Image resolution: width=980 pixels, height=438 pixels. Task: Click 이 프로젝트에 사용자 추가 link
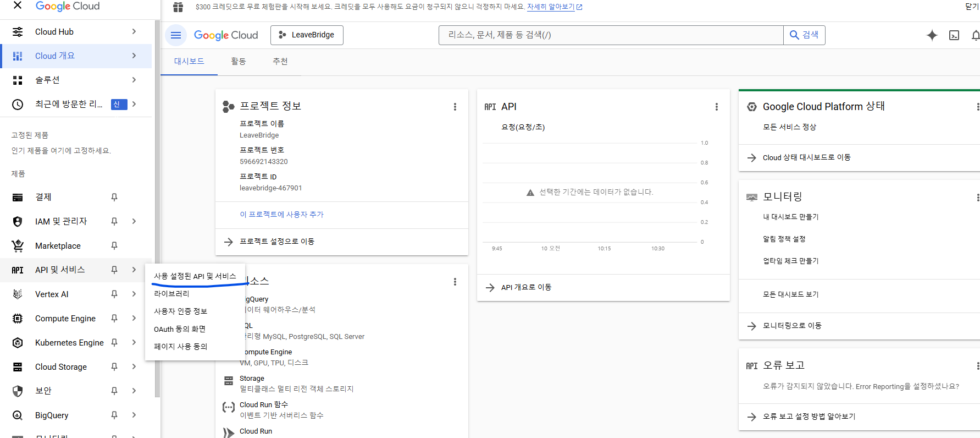click(281, 215)
